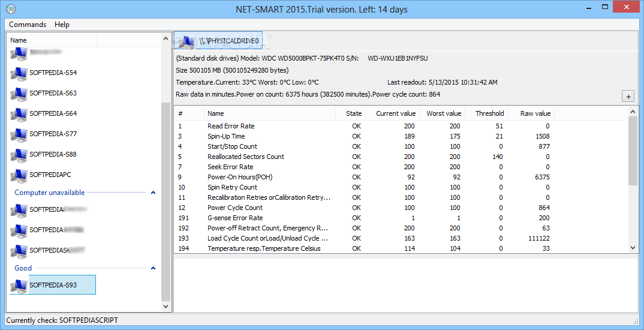Select computer SOFTPEDIA-S63 in list
Screen dimensions: 644x330
click(x=53, y=93)
